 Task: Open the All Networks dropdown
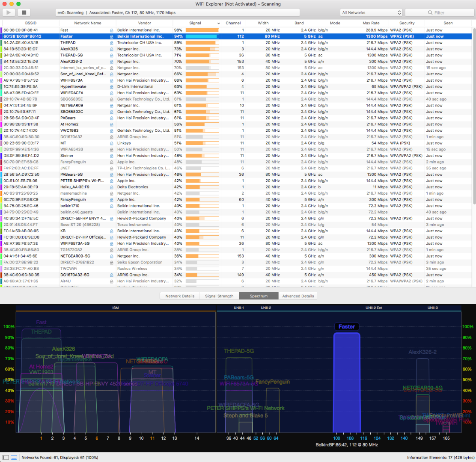(x=371, y=13)
